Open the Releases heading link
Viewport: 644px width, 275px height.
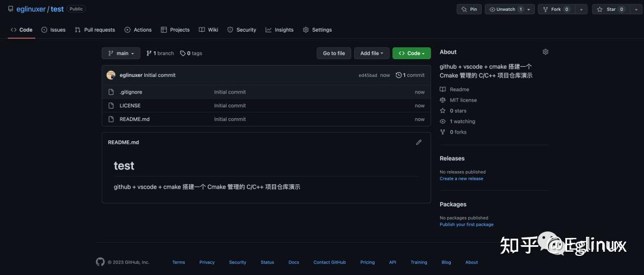click(x=452, y=158)
